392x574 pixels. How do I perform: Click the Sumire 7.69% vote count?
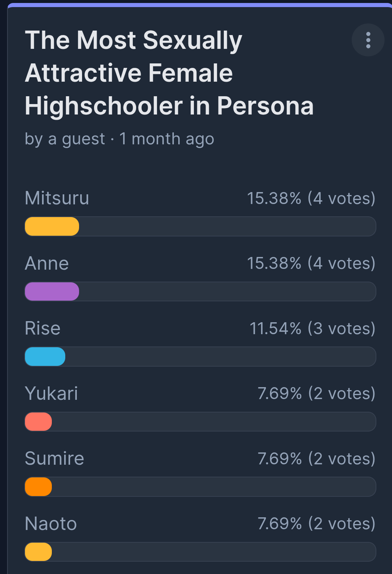(x=316, y=458)
